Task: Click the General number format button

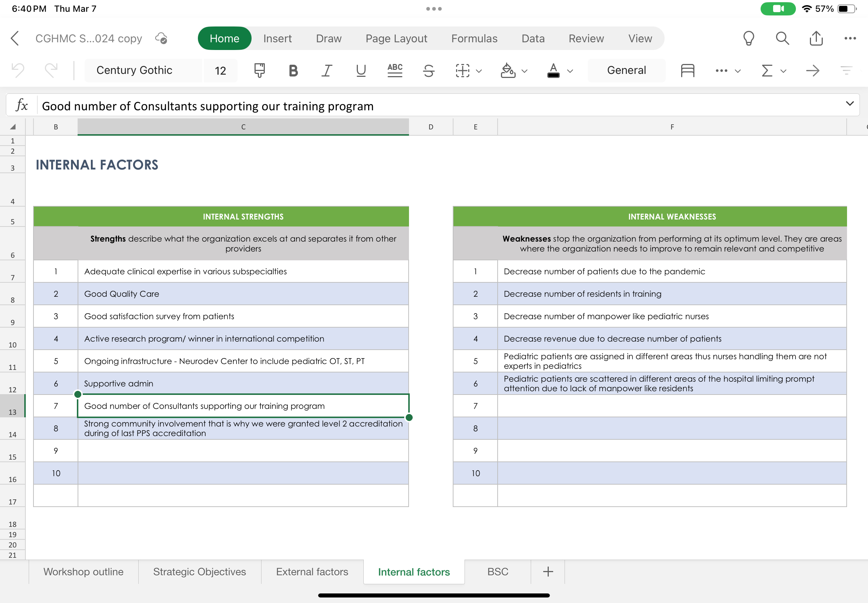Action: 626,70
